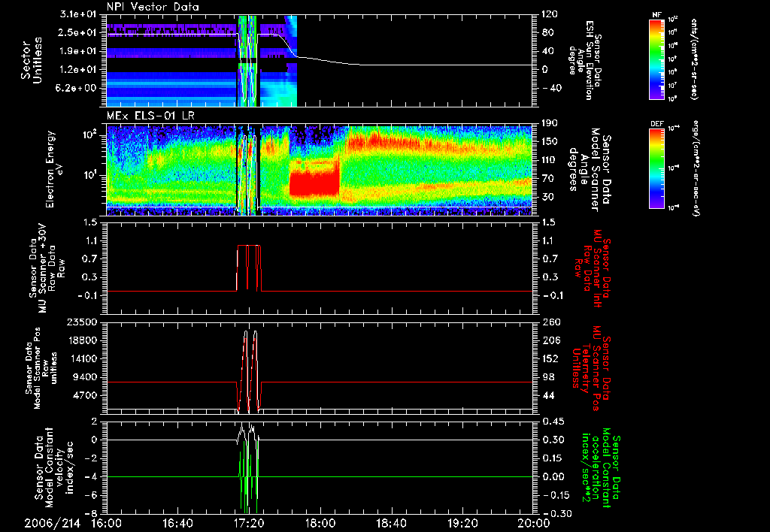This screenshot has height=532, width=770.
Task: Click the '190' scanner angle tick value
Action: pyautogui.click(x=550, y=122)
